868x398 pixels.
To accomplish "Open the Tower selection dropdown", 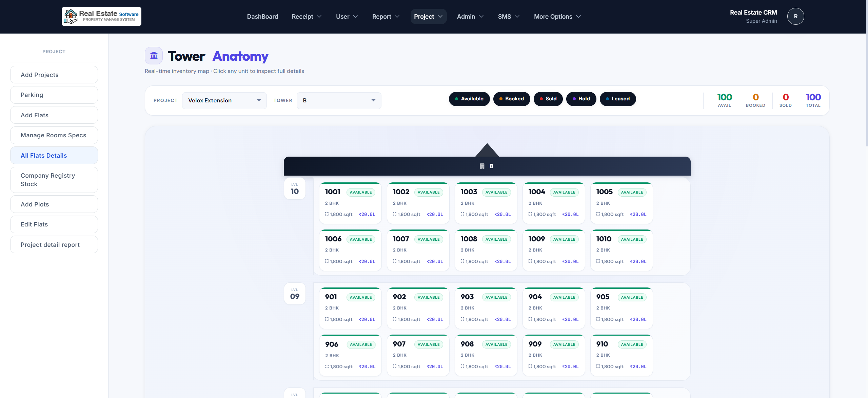I will pos(339,100).
